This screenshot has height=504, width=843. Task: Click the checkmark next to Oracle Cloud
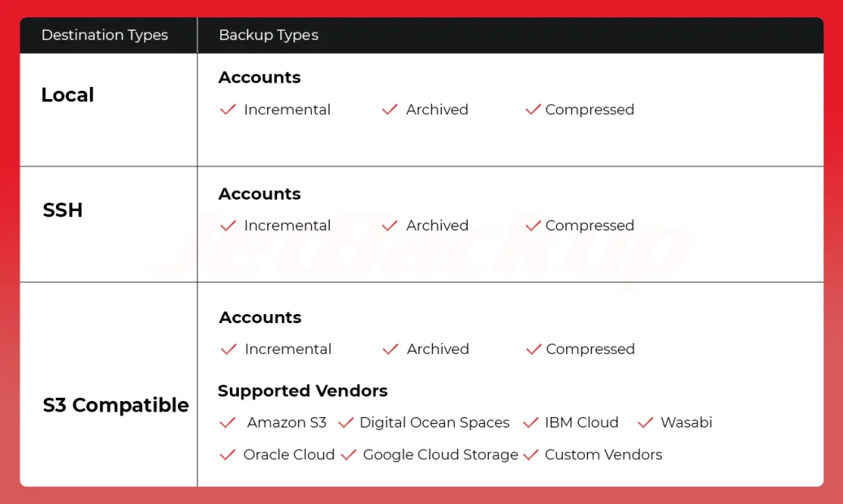click(x=228, y=455)
